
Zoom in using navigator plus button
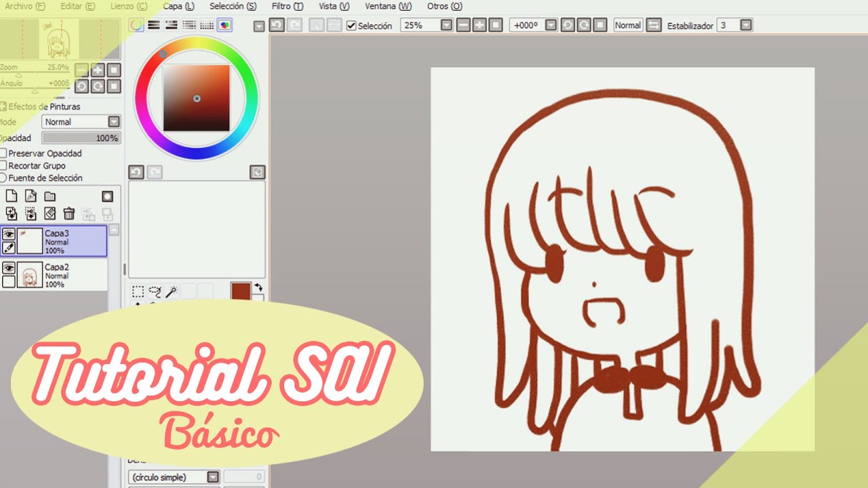98,70
